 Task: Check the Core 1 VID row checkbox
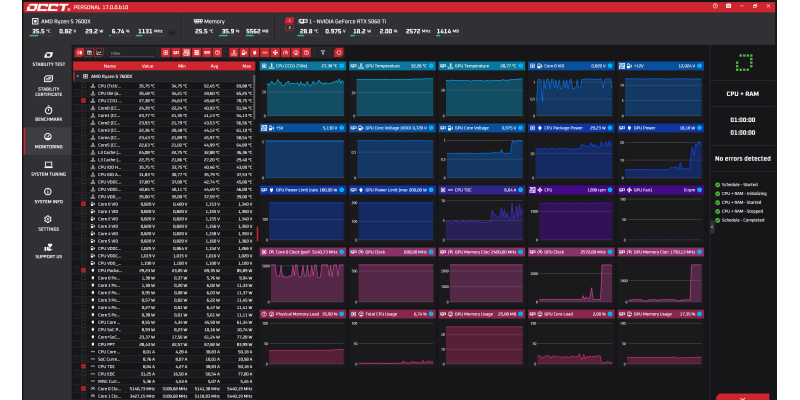pyautogui.click(x=83, y=211)
